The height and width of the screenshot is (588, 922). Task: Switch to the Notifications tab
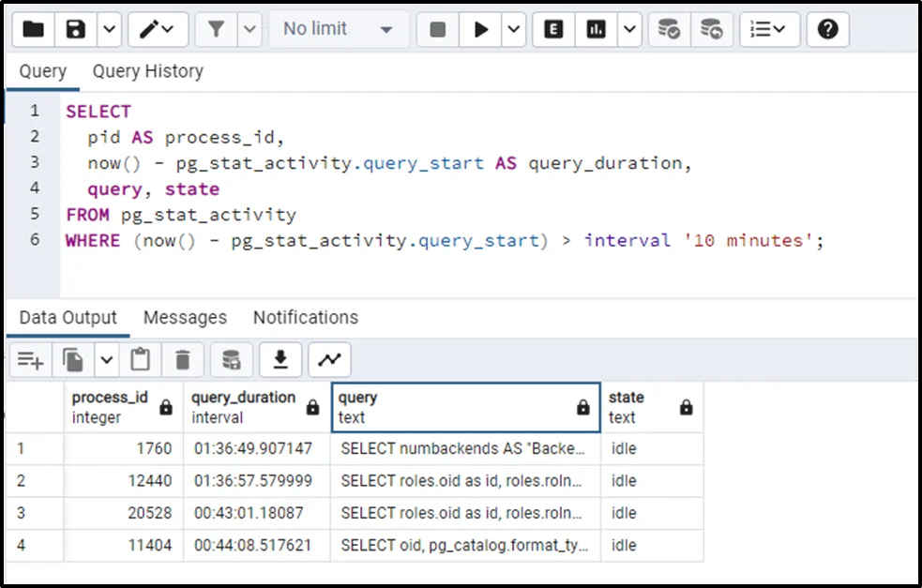(x=305, y=317)
